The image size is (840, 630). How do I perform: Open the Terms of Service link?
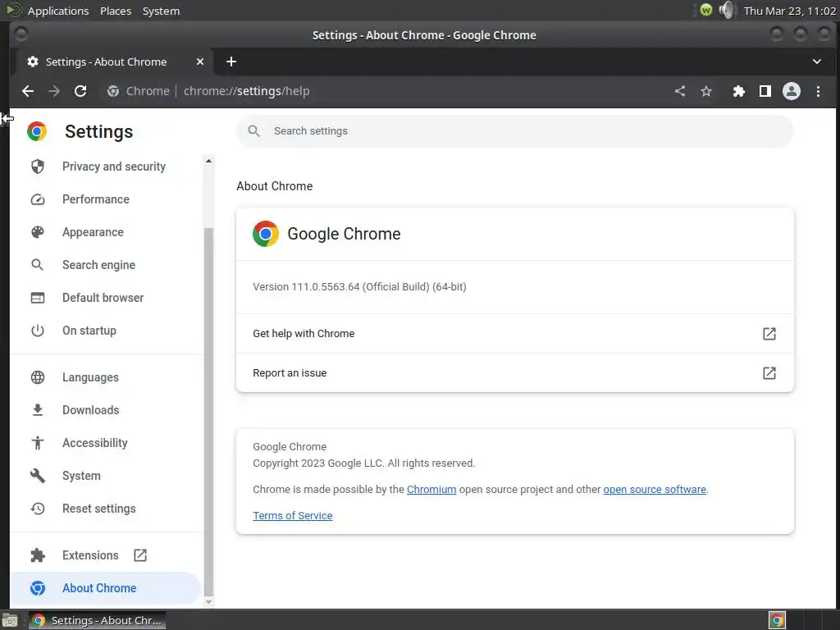click(293, 515)
